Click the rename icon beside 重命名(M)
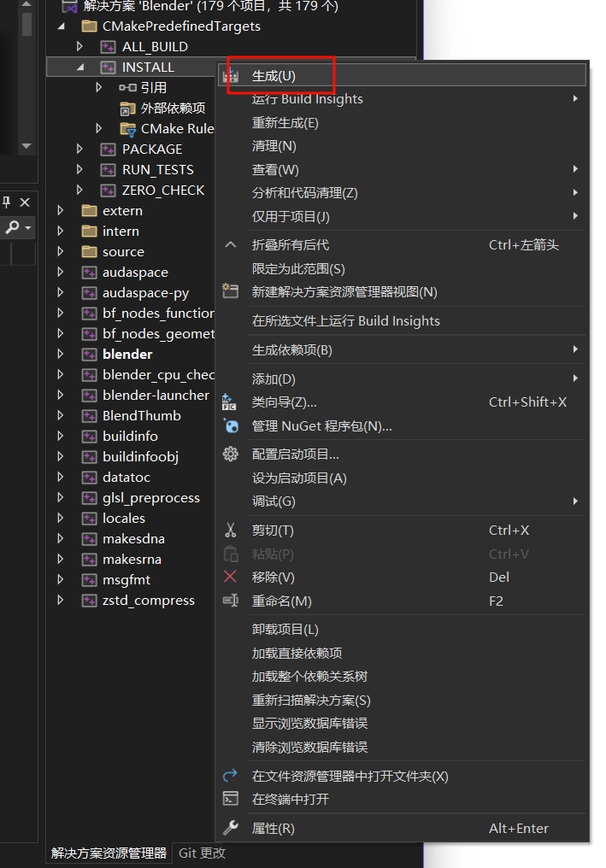Image resolution: width=606 pixels, height=868 pixels. coord(231,601)
